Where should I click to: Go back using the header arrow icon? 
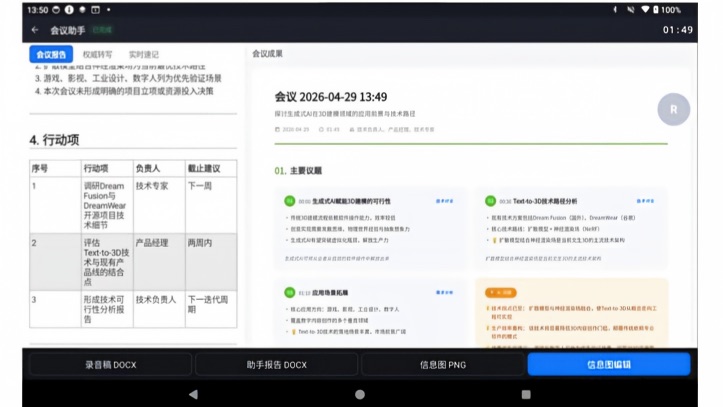pos(35,30)
